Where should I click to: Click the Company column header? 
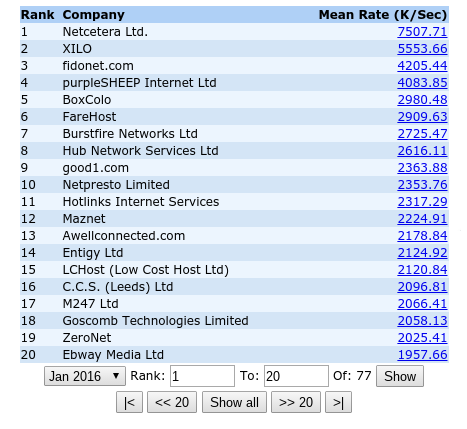tap(93, 15)
